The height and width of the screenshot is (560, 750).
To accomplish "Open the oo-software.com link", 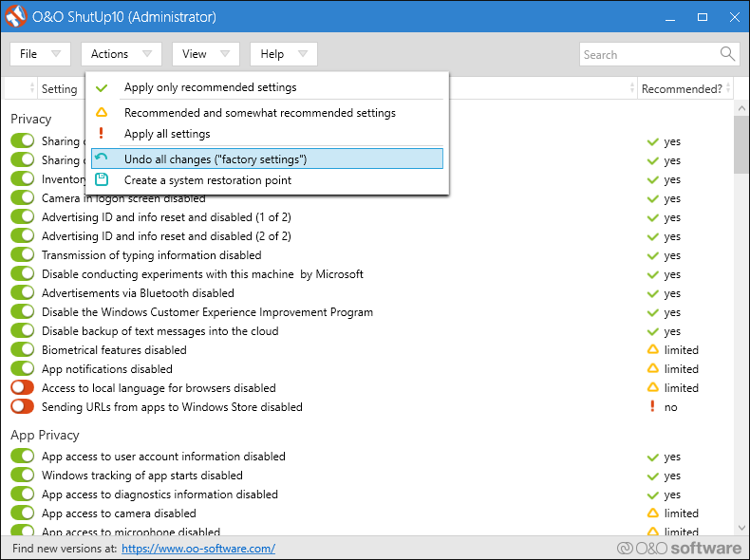I will (x=198, y=549).
